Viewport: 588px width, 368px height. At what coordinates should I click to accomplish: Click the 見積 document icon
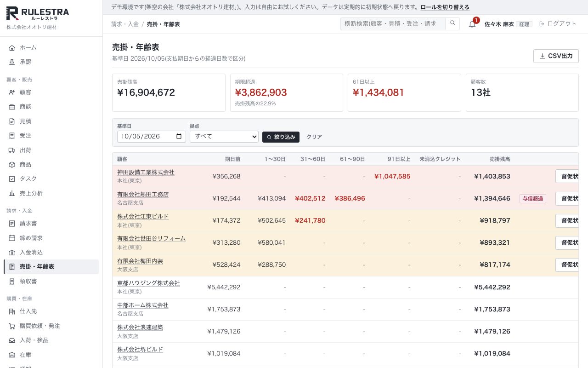pos(12,121)
